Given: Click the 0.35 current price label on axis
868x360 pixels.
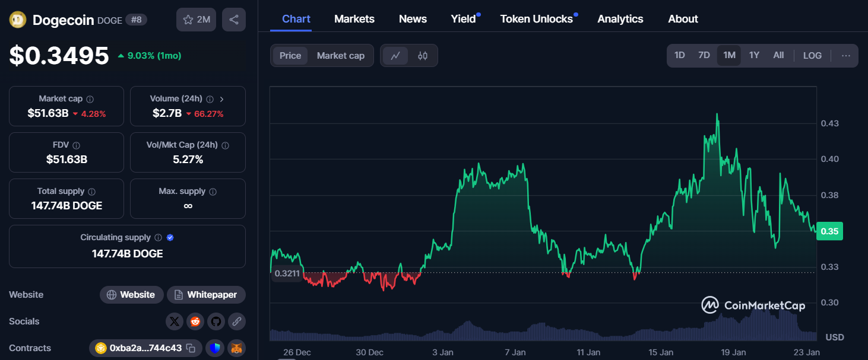Looking at the screenshot, I should tap(829, 231).
